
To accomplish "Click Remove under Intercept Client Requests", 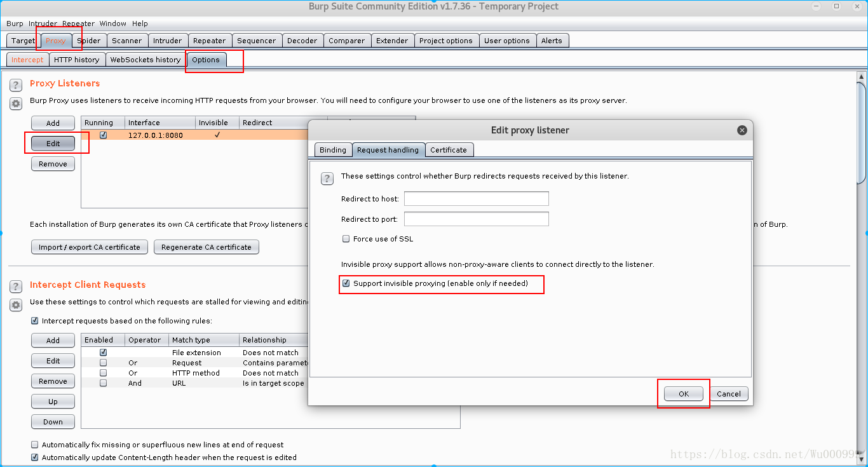I will click(x=53, y=381).
